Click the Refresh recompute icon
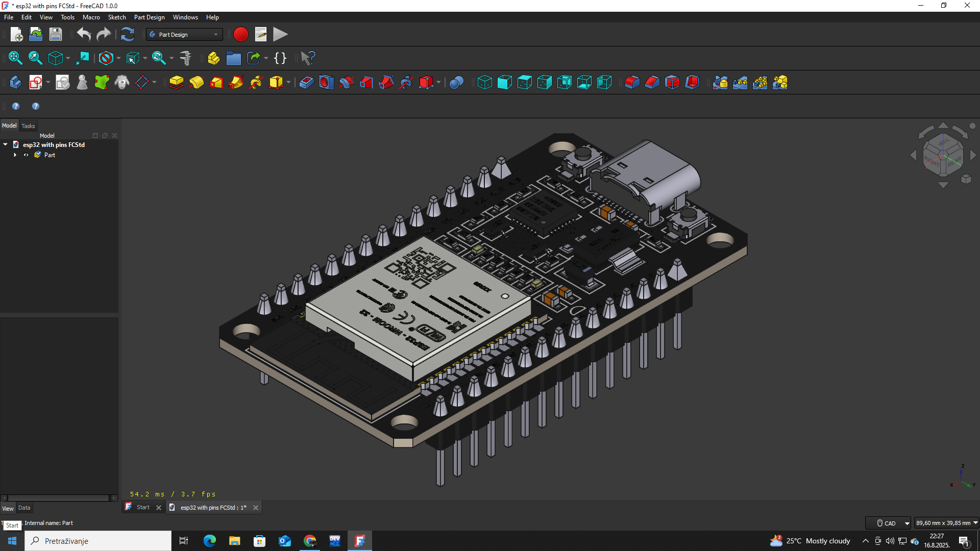 tap(127, 35)
